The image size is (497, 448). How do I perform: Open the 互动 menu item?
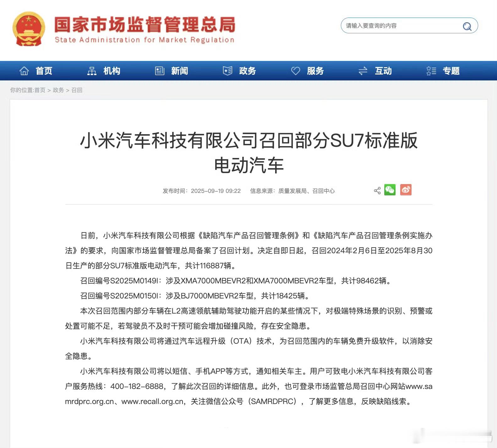point(383,71)
